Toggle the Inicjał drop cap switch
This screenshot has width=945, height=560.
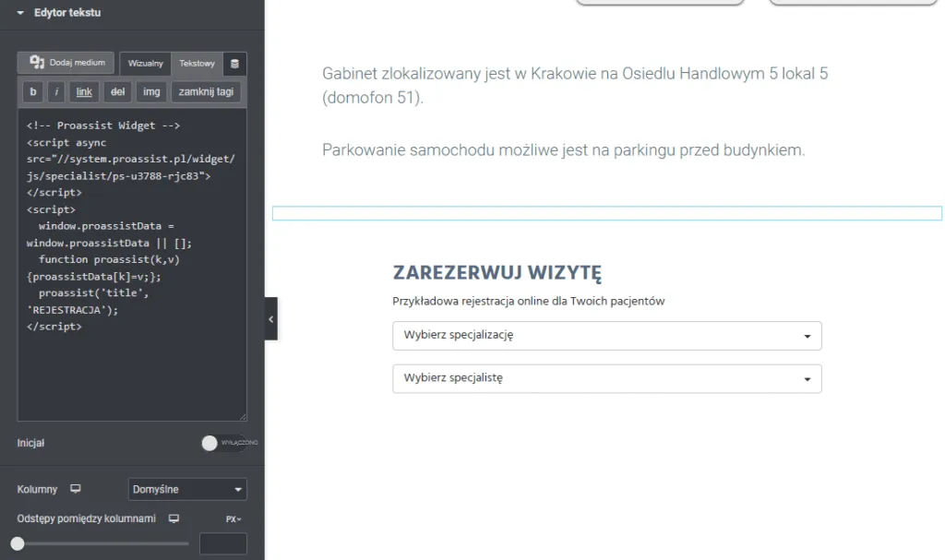pos(223,443)
